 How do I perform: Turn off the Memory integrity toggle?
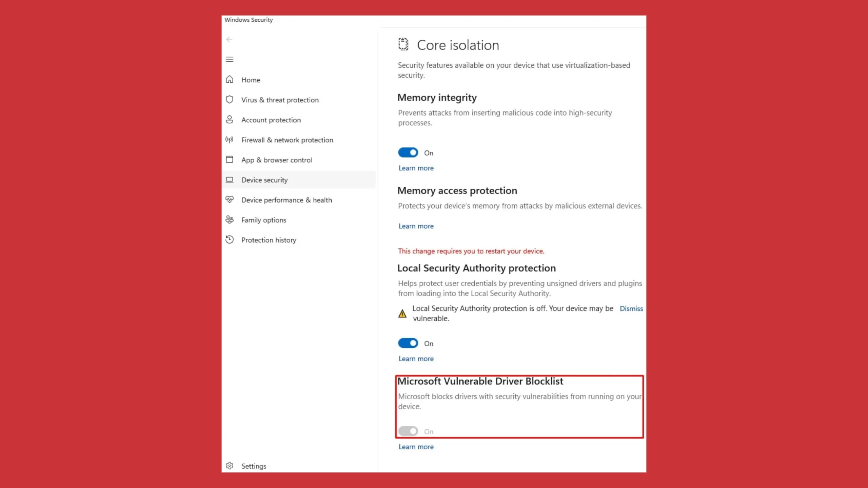click(408, 153)
